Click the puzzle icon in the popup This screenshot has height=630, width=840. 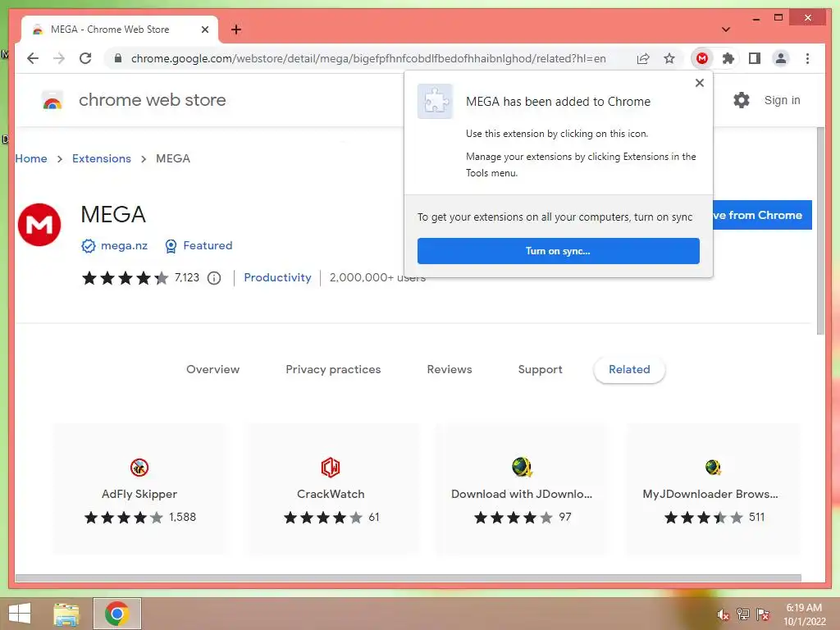point(435,101)
